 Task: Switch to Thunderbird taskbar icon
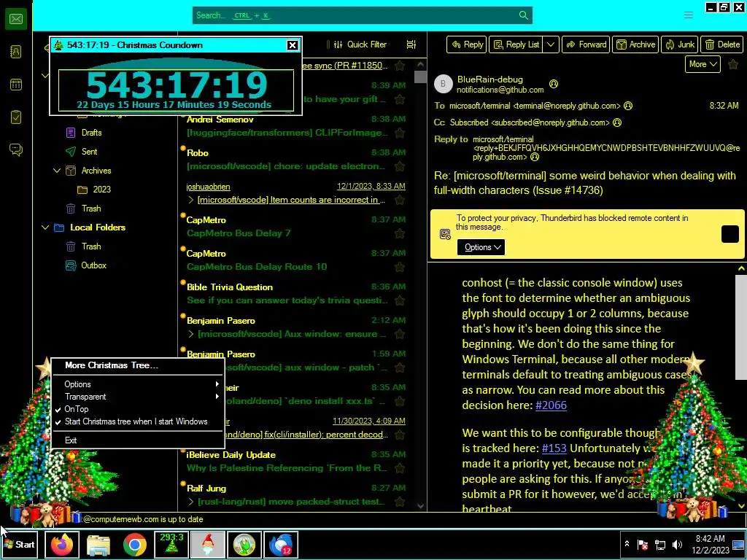coord(281,544)
